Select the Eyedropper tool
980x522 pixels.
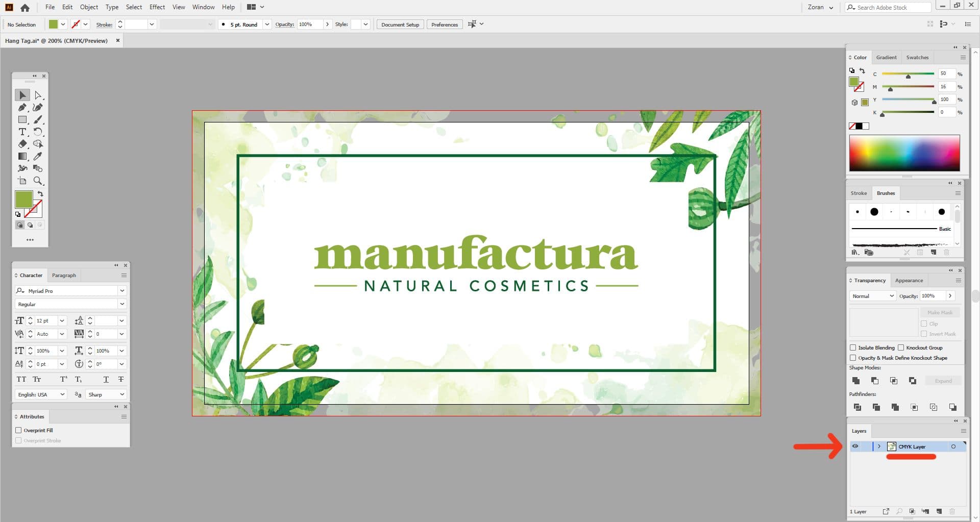pos(38,156)
